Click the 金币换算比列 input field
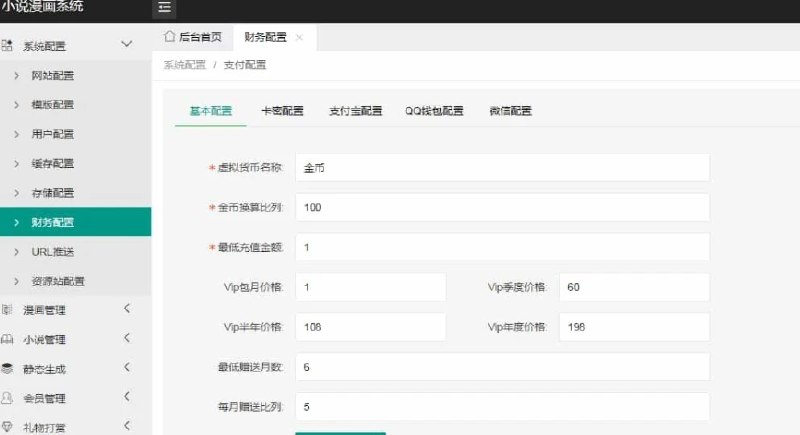Screen dimensions: 800x435 click(x=502, y=207)
